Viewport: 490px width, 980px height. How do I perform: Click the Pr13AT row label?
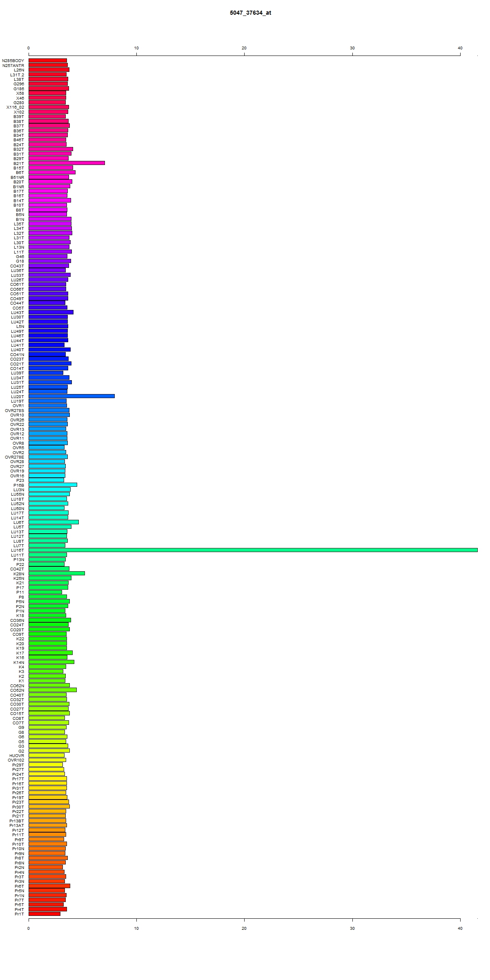pos(17,825)
